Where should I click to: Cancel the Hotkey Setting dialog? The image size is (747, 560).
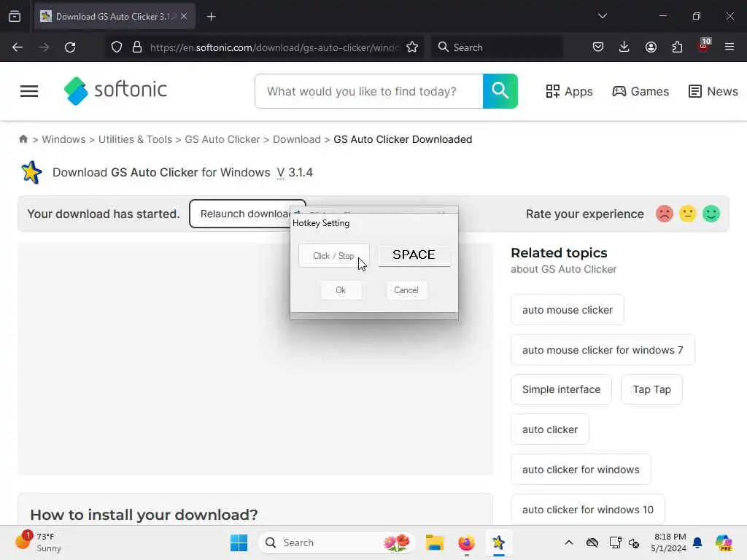406,290
